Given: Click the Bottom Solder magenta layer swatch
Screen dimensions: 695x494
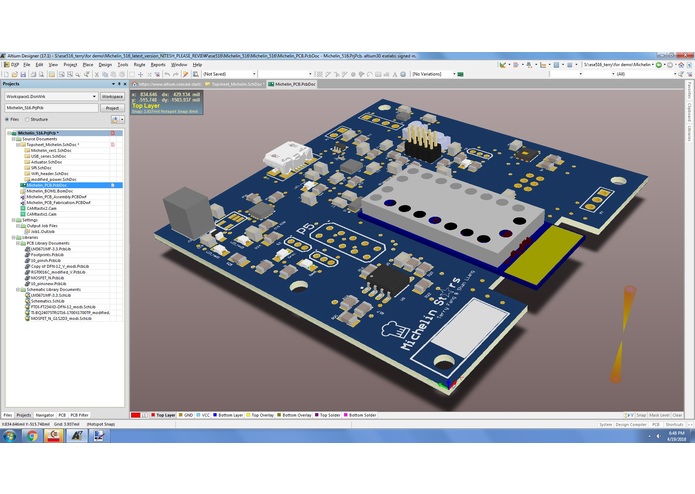Looking at the screenshot, I should (346, 415).
